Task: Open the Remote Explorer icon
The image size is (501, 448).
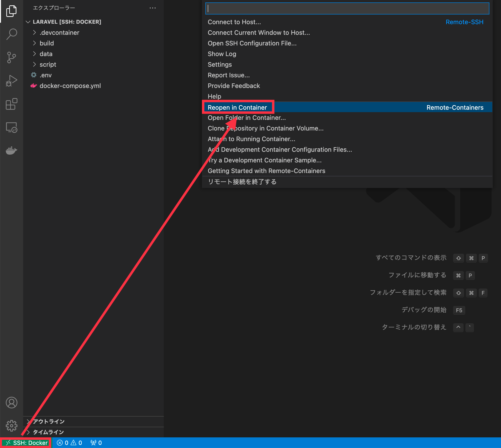Action: (x=12, y=128)
